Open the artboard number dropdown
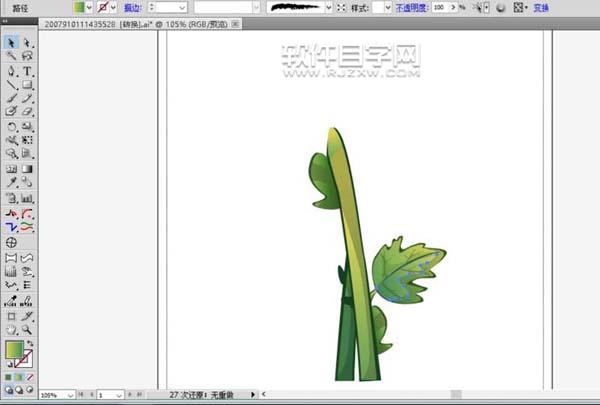This screenshot has width=600, height=405. click(x=119, y=395)
